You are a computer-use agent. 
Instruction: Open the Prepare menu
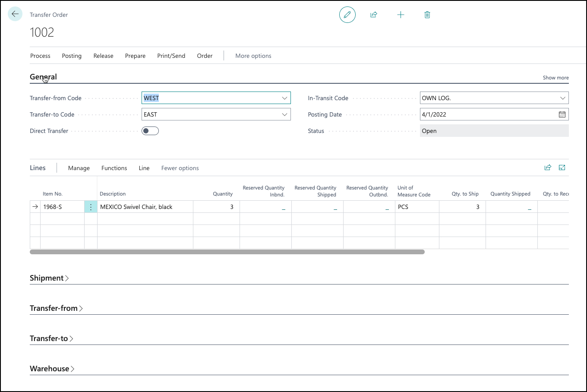click(135, 56)
